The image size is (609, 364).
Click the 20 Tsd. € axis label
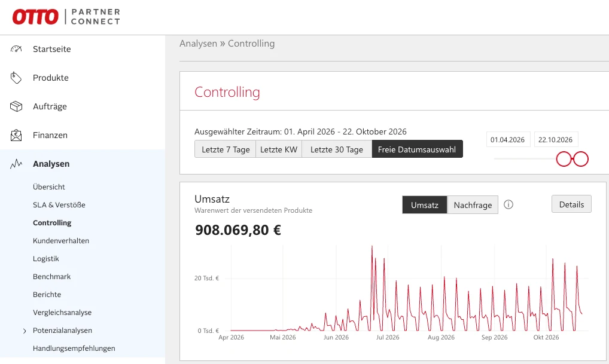click(x=206, y=279)
